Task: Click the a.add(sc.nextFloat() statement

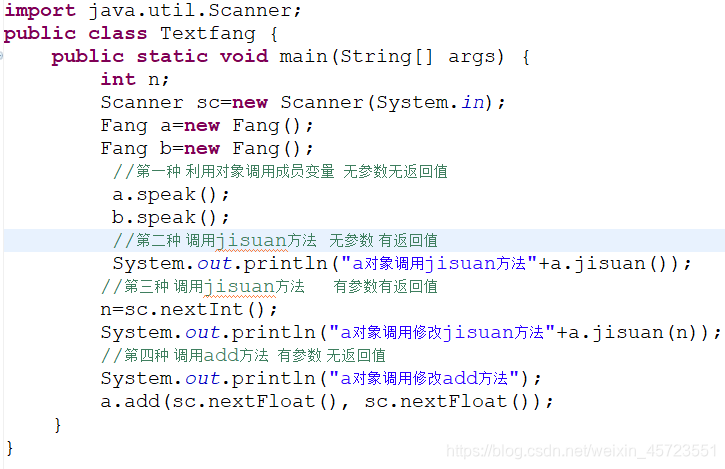Action: pos(326,401)
